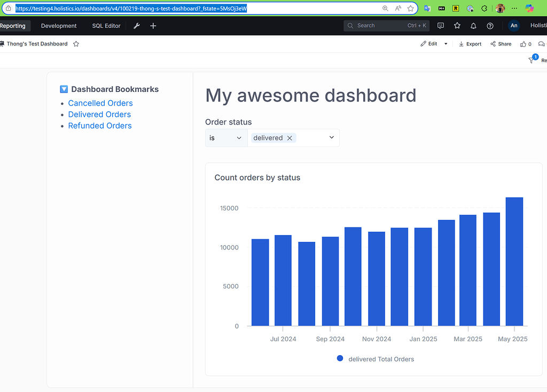
Task: Expand the Order status value dropdown
Action: tap(331, 137)
